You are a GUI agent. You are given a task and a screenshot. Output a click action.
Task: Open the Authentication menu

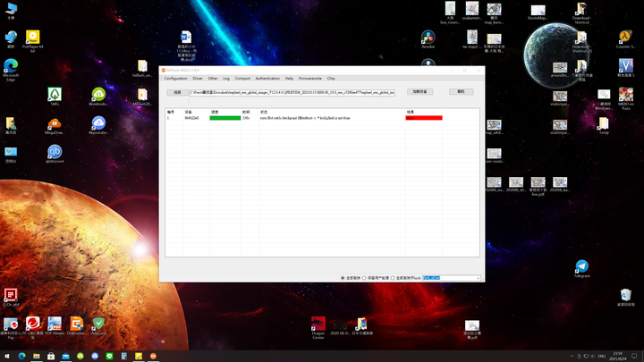[x=267, y=79]
